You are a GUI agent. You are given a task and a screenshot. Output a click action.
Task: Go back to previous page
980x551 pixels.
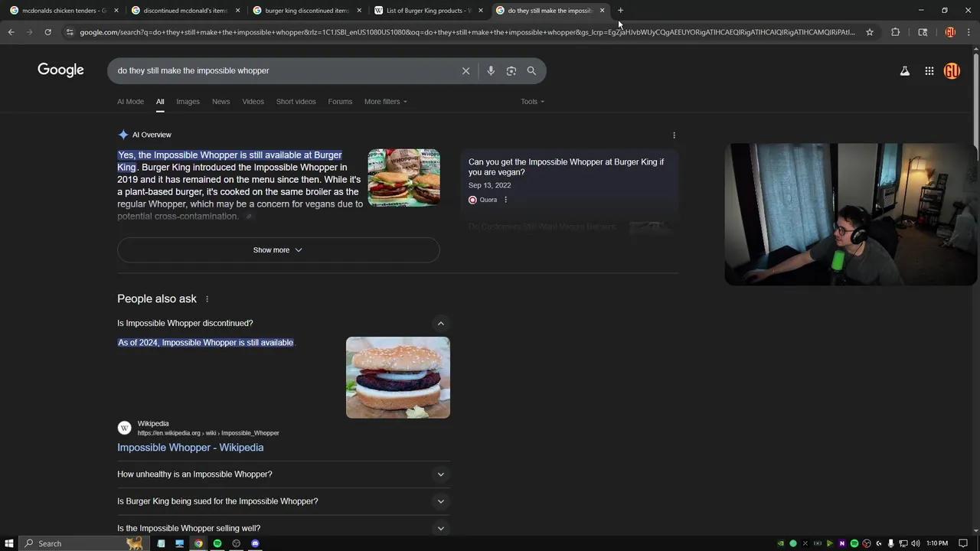pyautogui.click(x=11, y=32)
